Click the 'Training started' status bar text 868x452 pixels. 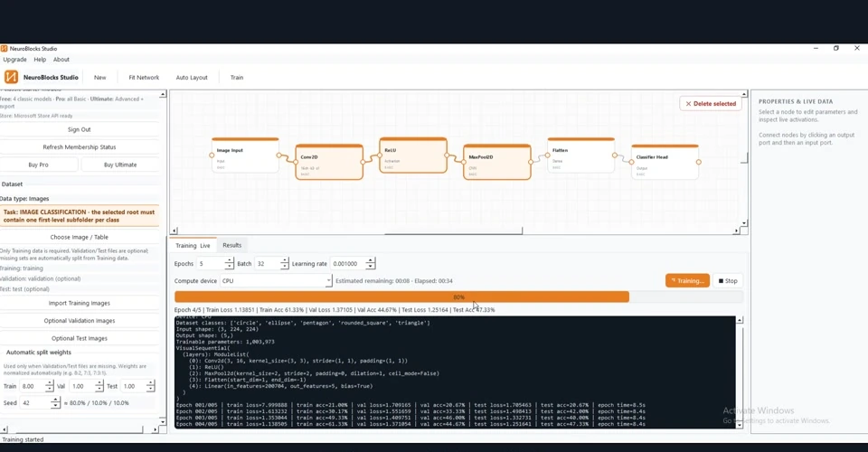click(23, 439)
